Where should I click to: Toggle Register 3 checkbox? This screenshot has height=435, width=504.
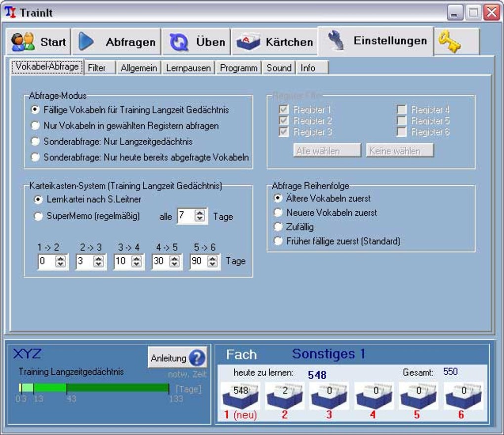click(284, 132)
